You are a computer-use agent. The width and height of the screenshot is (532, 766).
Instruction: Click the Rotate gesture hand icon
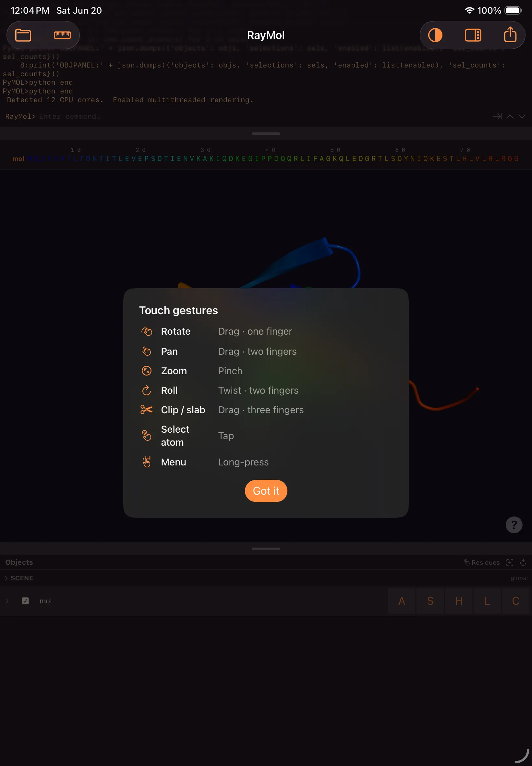click(147, 331)
